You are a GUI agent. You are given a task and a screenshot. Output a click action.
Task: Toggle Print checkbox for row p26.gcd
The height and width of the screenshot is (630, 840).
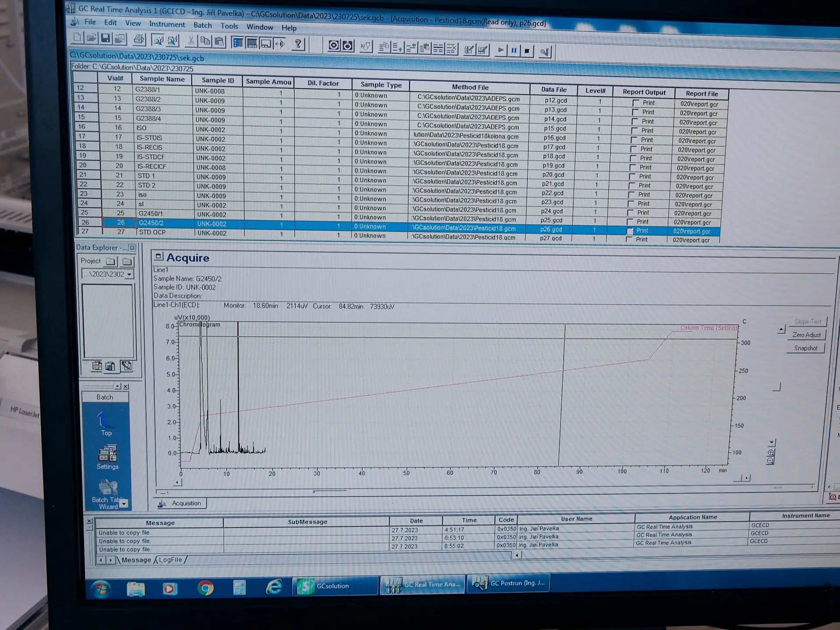coord(630,231)
